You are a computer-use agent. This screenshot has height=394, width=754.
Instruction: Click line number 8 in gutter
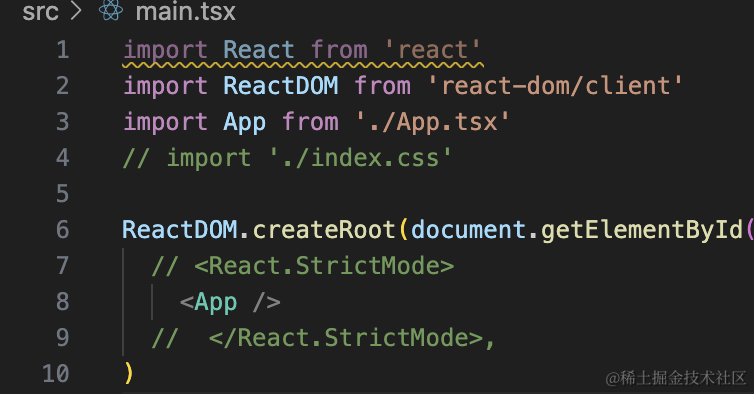63,302
